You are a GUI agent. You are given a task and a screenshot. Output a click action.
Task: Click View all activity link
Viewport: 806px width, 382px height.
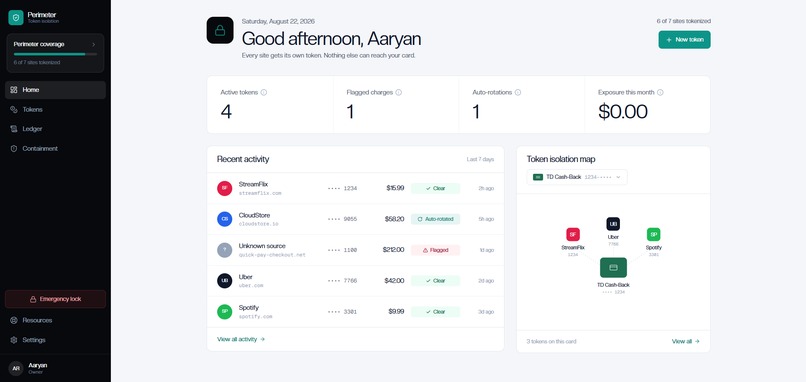tap(241, 339)
